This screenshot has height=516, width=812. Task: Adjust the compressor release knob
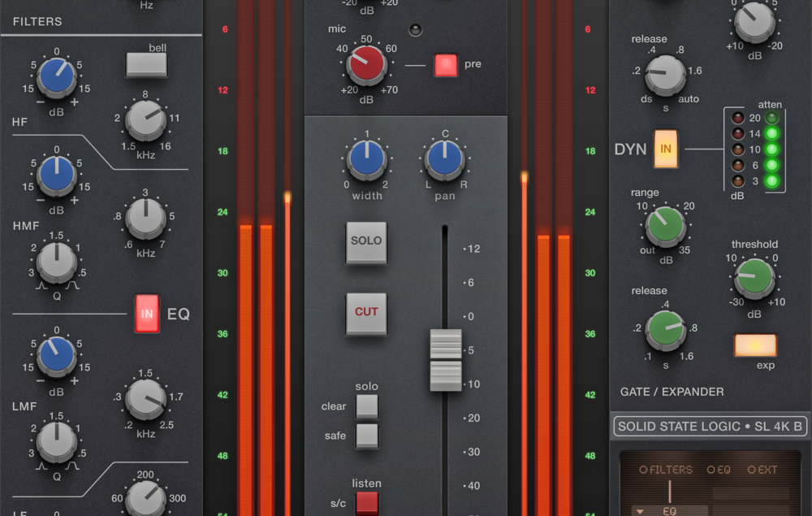[x=664, y=75]
